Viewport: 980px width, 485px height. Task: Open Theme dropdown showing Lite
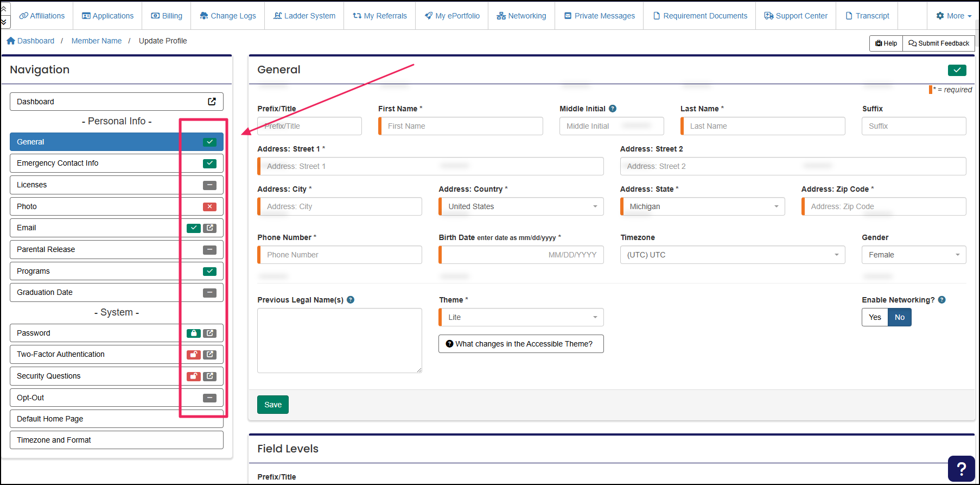tap(521, 317)
